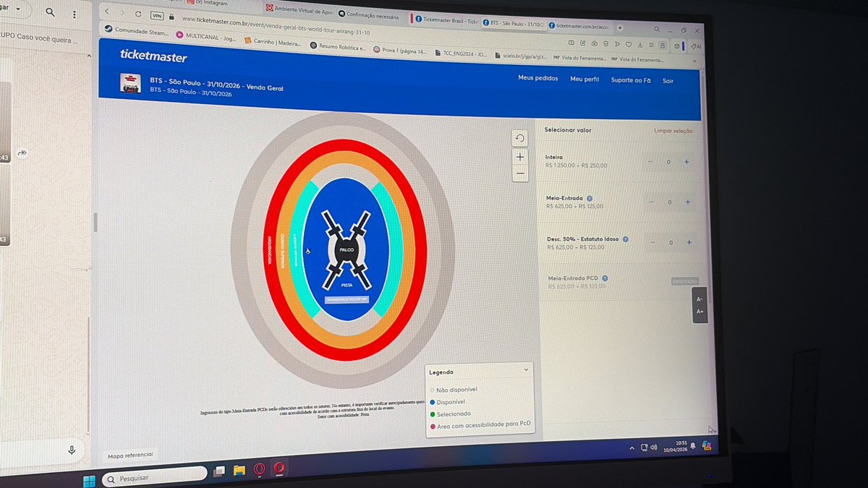Zoom out of the seat map
This screenshot has height=488, width=868.
coord(520,174)
